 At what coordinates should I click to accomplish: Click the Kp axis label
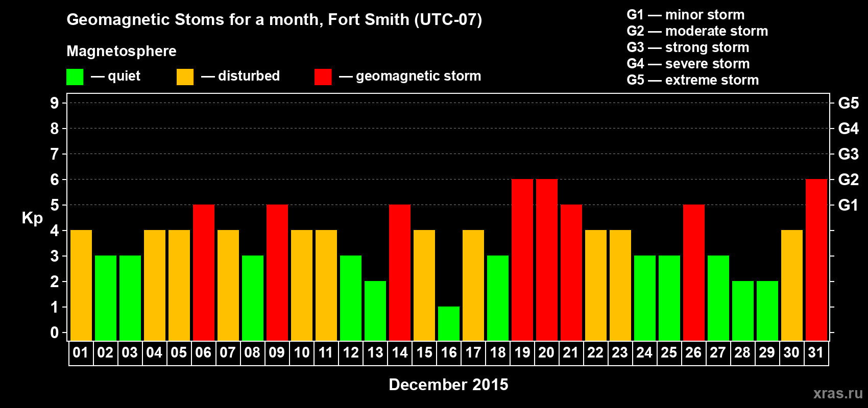pyautogui.click(x=32, y=218)
